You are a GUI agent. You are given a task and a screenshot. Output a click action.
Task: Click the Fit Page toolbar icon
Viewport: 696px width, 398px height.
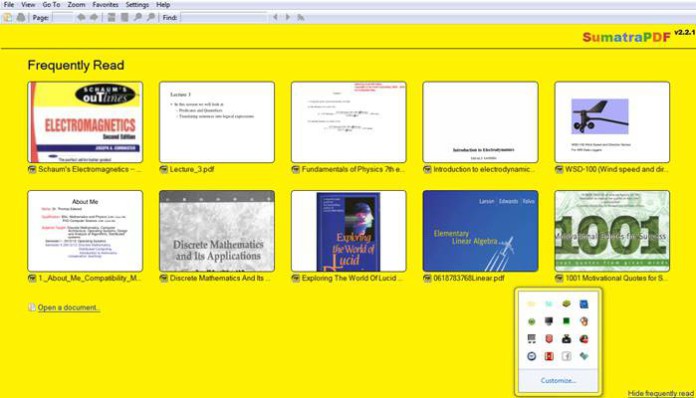click(125, 17)
